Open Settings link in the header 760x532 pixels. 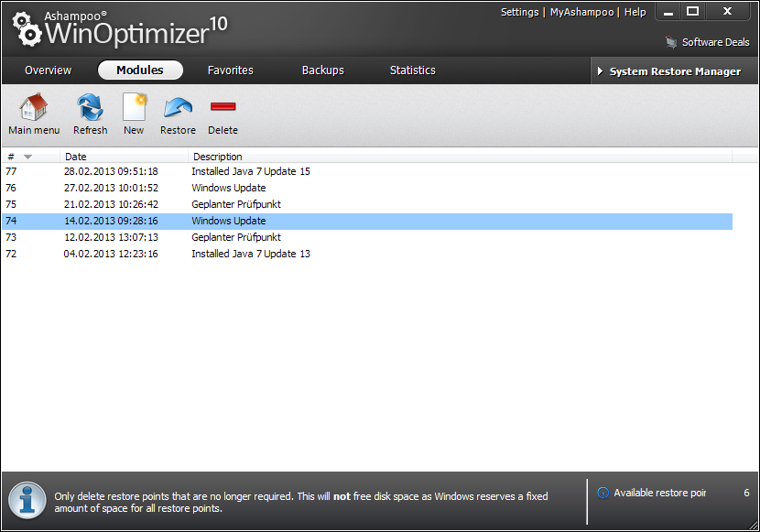tap(519, 12)
